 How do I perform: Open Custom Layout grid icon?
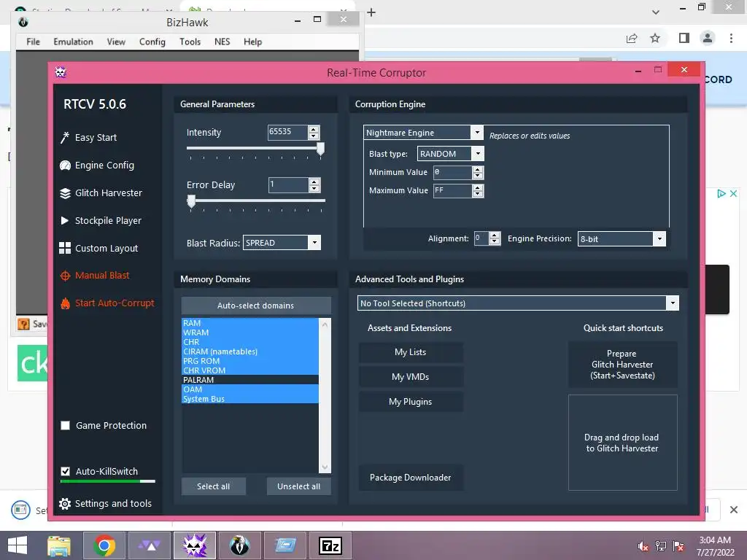pyautogui.click(x=65, y=248)
